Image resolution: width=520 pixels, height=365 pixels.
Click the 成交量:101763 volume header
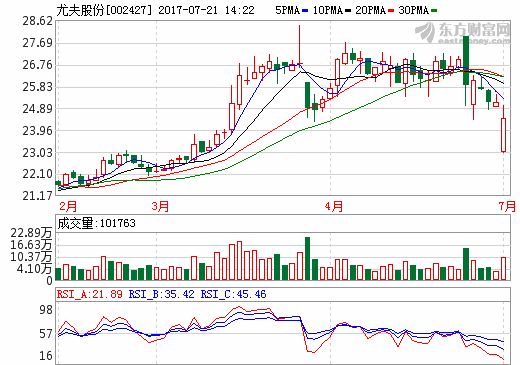97,223
